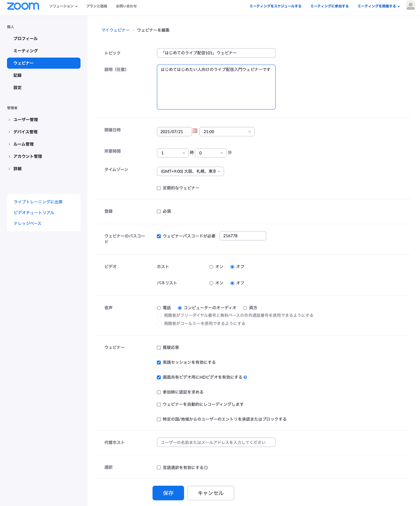Screen dimensions: 420x506
Task: Enable the 質疑応答 checkbox
Action: pos(159,347)
